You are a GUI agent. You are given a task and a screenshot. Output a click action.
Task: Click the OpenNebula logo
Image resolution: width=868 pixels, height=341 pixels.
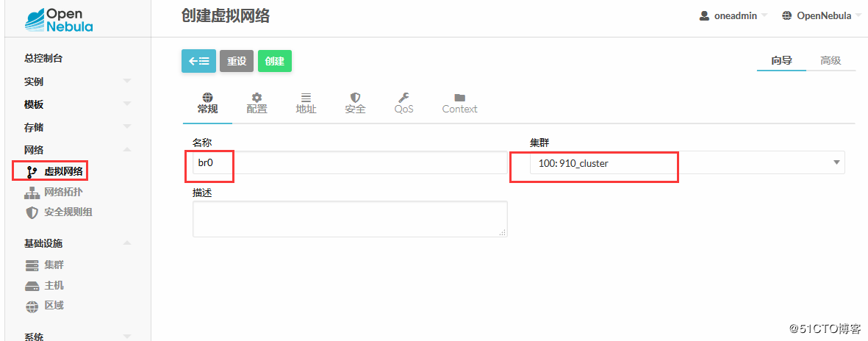click(x=59, y=20)
